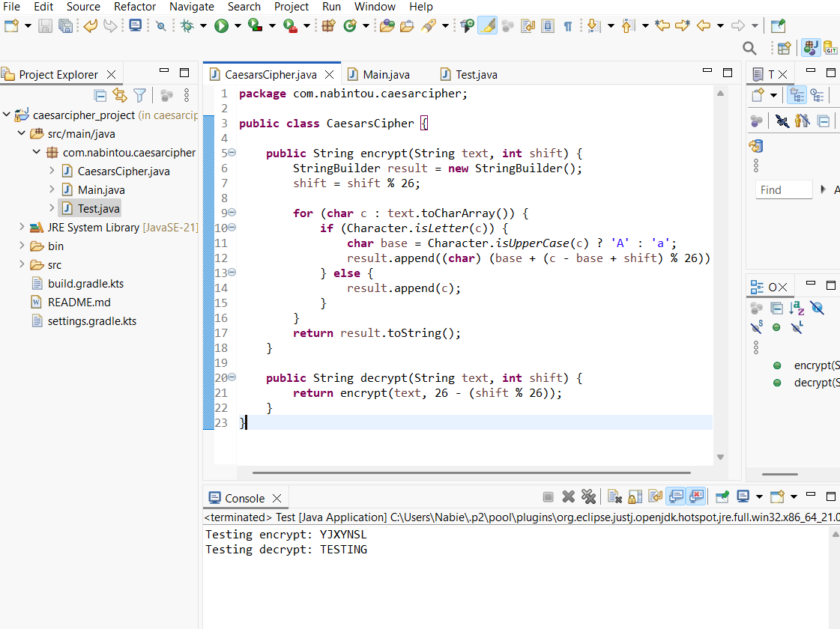Click the Find field in task list
Viewport: 840px width, 629px height.
coord(784,190)
